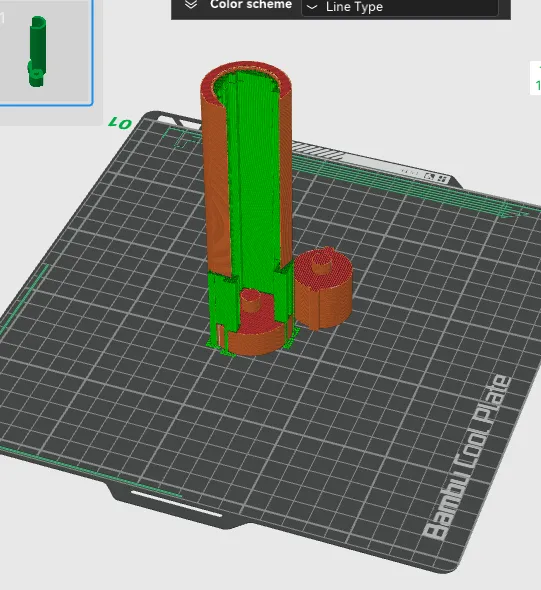Click the green model icon inside the thumbnail
This screenshot has width=541, height=590.
coord(37,52)
